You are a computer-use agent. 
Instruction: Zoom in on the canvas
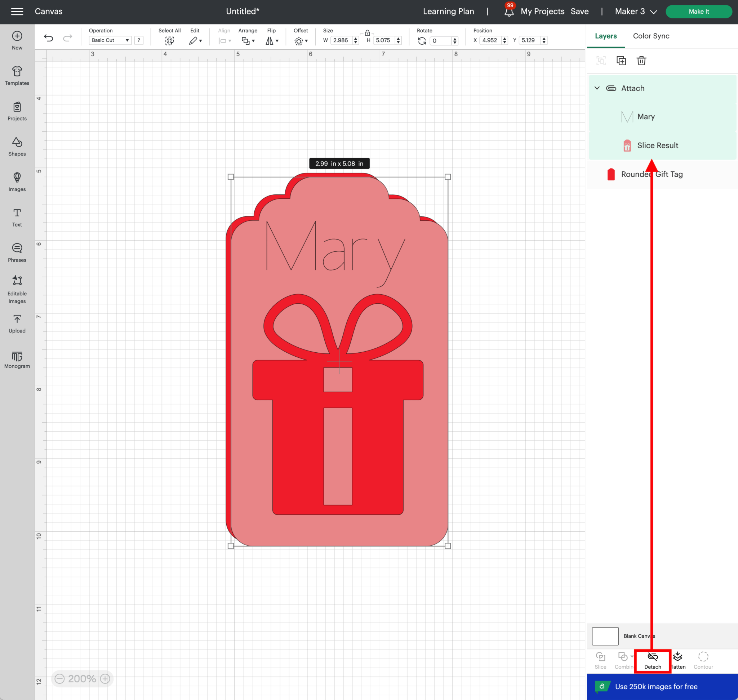coord(105,679)
